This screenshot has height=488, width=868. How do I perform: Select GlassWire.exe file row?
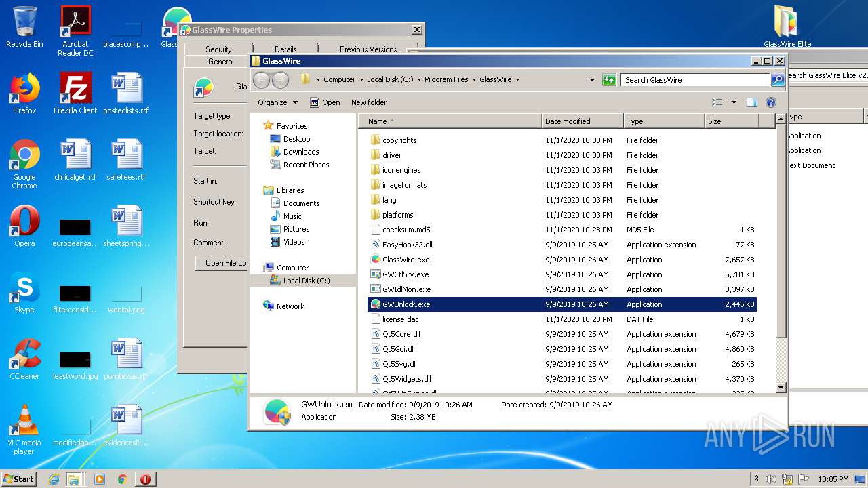point(562,260)
